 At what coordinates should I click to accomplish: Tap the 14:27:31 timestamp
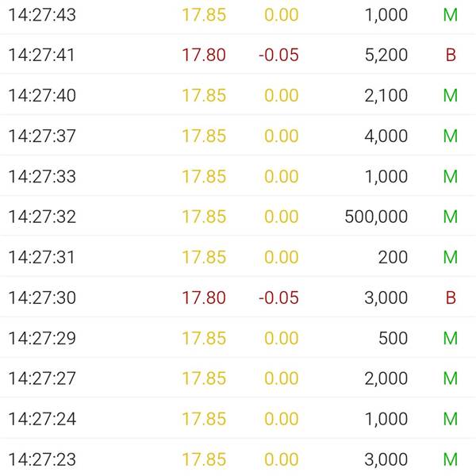(41, 257)
